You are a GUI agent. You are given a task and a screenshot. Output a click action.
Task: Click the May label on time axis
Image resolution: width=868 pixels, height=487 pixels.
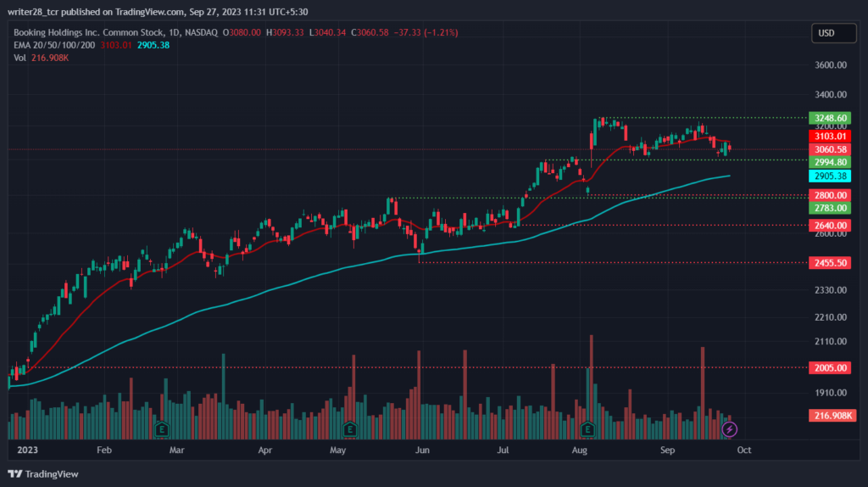pyautogui.click(x=337, y=451)
